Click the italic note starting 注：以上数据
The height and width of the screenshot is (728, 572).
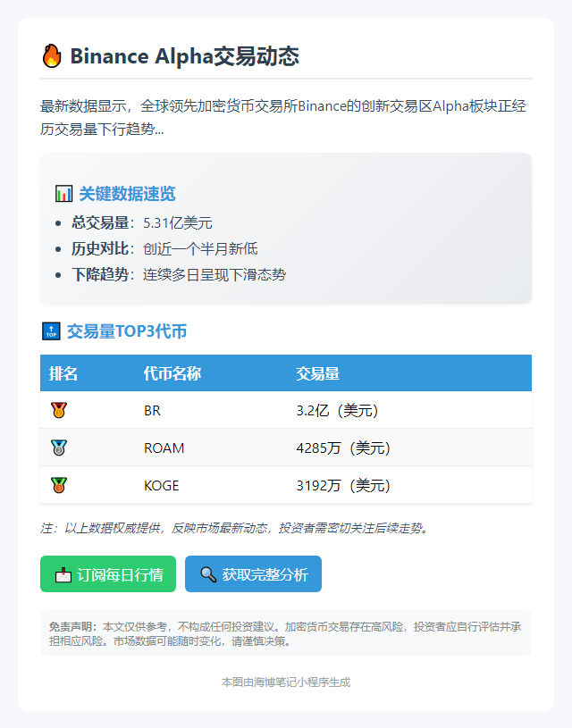pyautogui.click(x=235, y=528)
